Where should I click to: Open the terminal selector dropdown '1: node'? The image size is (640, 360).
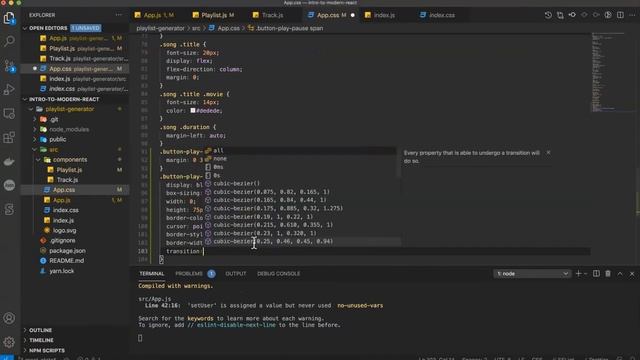click(x=532, y=273)
